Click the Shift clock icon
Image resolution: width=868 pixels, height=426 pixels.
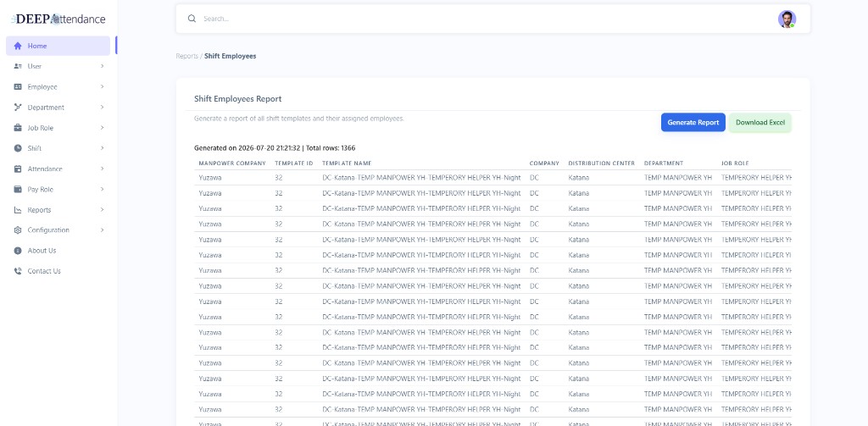[x=18, y=148]
